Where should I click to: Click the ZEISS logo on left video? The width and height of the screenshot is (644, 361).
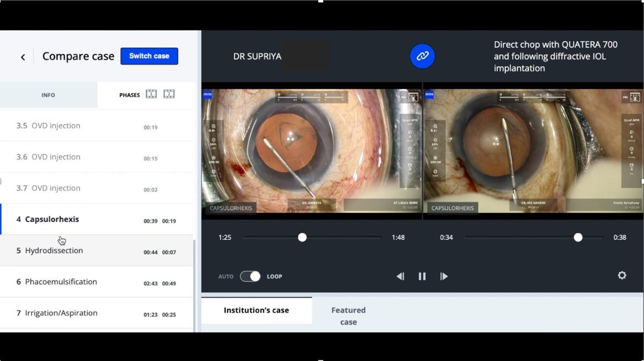tap(208, 95)
